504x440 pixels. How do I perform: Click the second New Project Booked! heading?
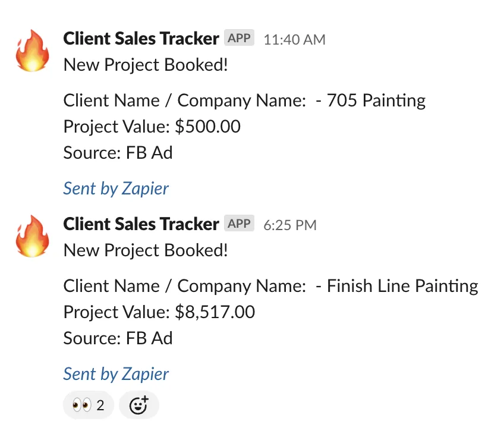146,250
